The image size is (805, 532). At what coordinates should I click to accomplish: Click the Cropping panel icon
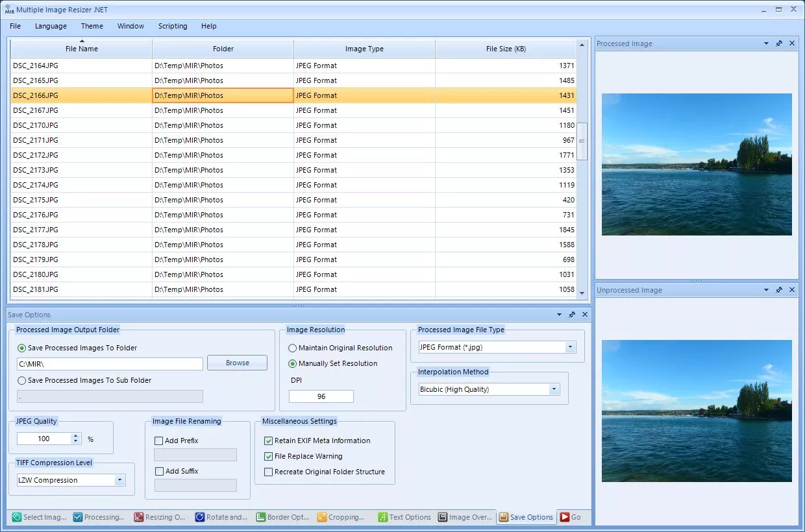(x=322, y=517)
